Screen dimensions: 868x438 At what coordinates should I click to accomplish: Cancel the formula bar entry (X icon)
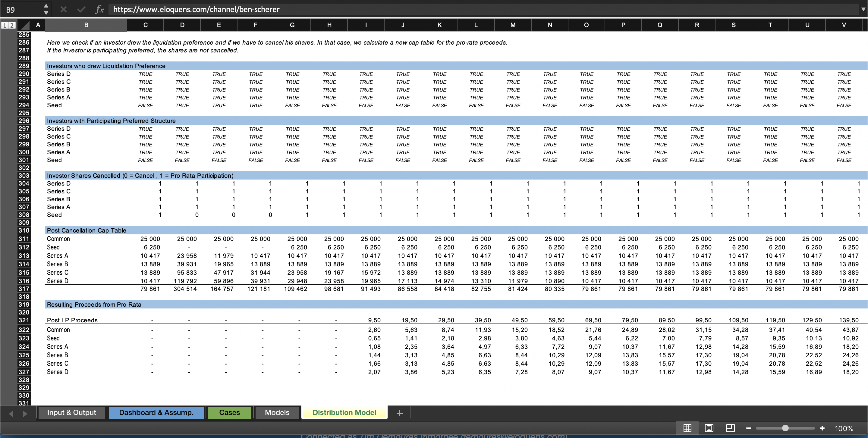(x=63, y=9)
